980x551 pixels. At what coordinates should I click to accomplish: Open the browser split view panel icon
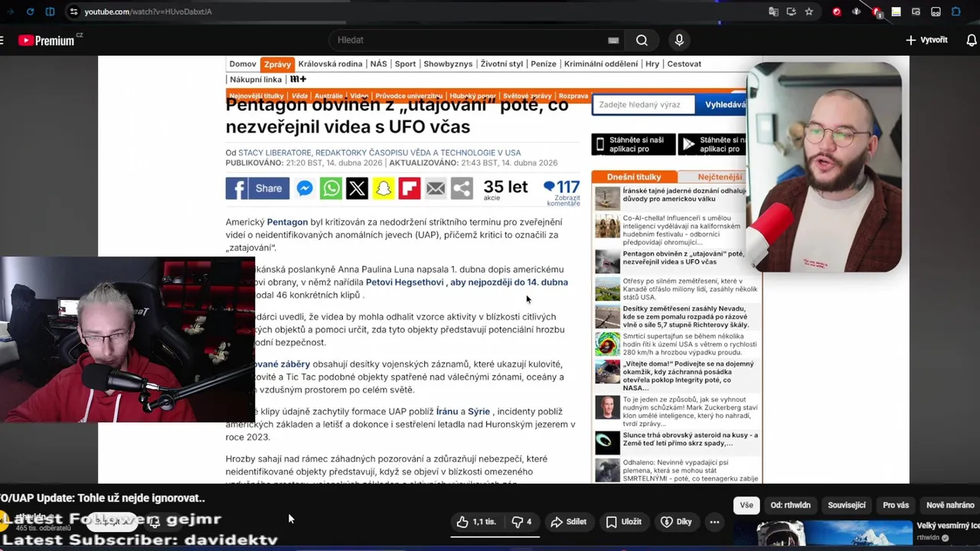click(50, 11)
